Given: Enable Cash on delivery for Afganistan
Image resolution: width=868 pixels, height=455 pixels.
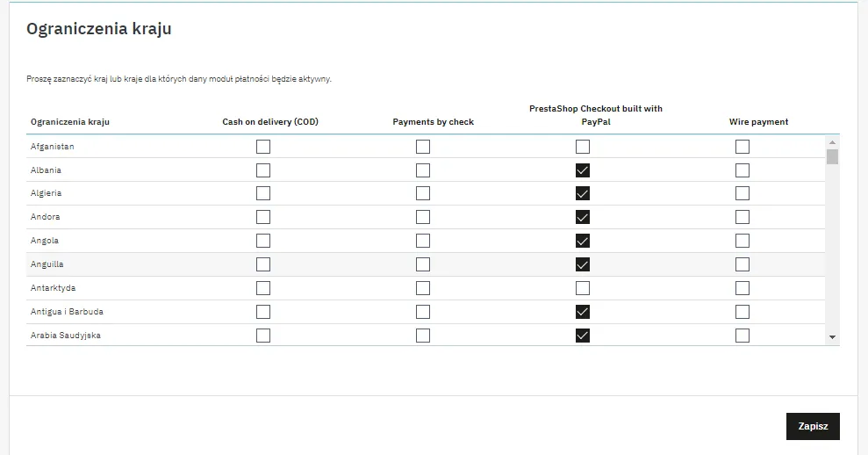Looking at the screenshot, I should pyautogui.click(x=263, y=147).
